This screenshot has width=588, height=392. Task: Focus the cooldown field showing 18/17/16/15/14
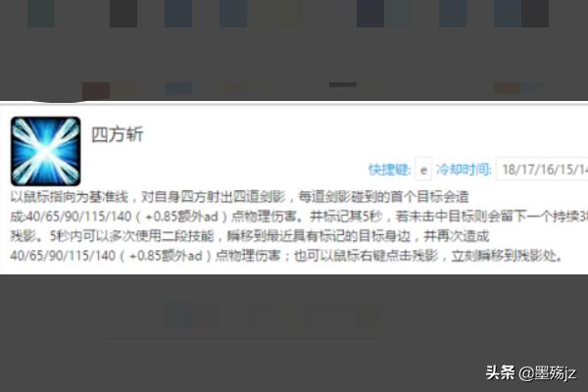tap(542, 170)
